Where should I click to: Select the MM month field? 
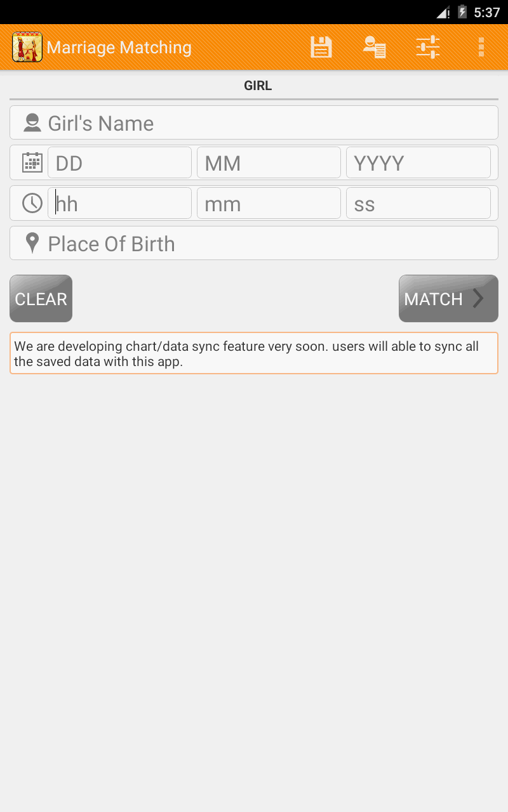click(269, 162)
